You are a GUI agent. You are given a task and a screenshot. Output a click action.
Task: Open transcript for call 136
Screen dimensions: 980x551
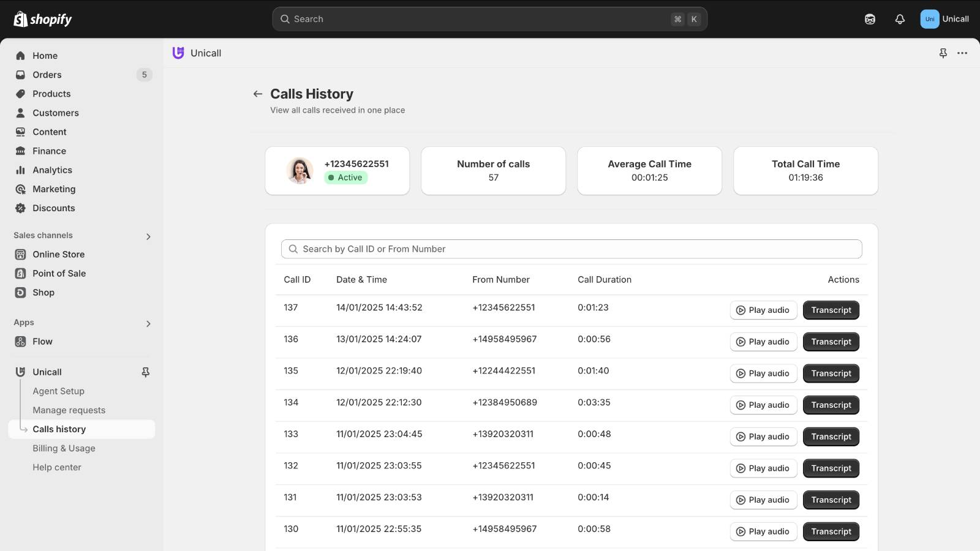tap(831, 342)
